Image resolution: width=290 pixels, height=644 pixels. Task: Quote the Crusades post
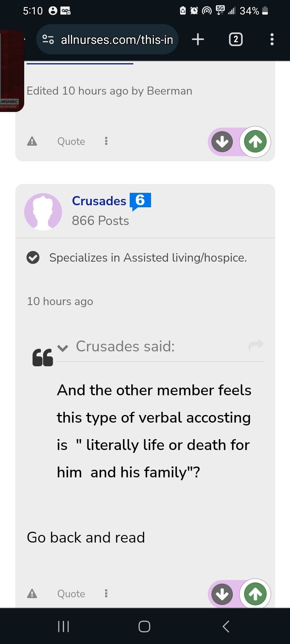click(x=71, y=594)
